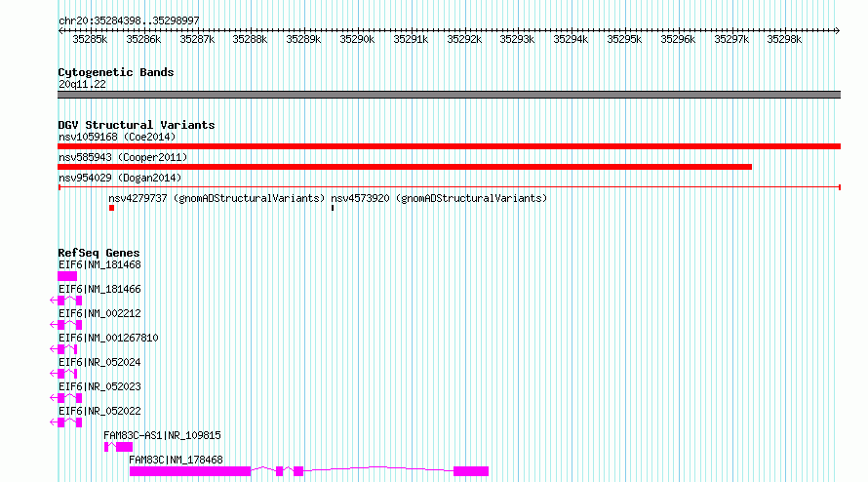Click the nsv585943 (Cooper2011) label
The height and width of the screenshot is (482, 868).
point(123,157)
